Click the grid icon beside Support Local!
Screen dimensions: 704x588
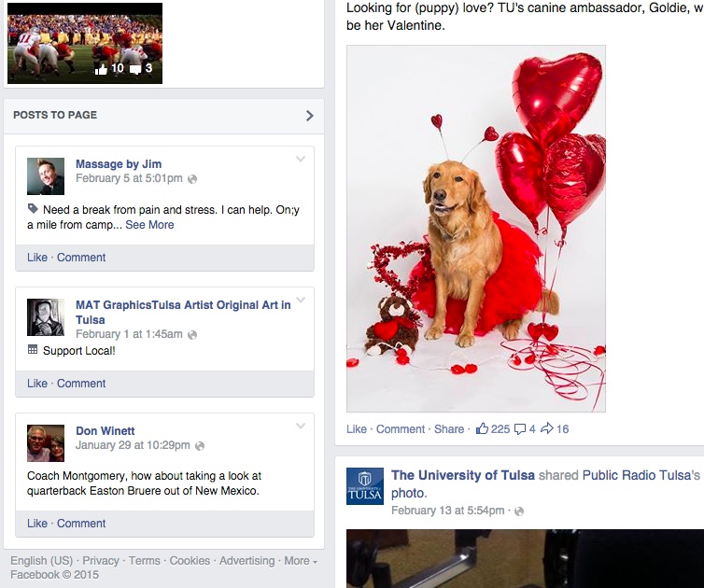pos(33,349)
